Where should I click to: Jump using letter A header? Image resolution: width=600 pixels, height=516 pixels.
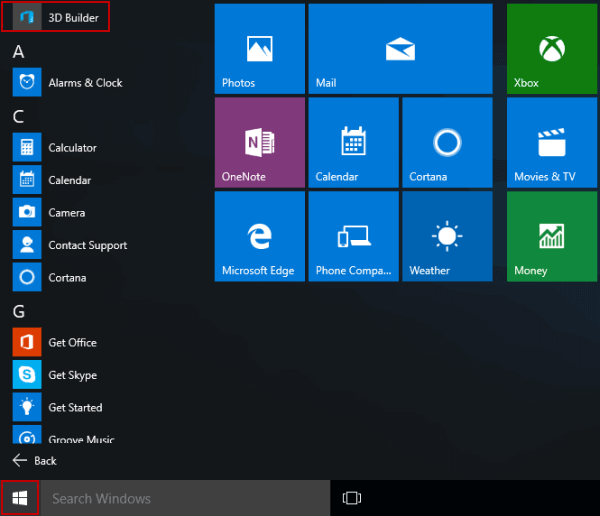[18, 52]
